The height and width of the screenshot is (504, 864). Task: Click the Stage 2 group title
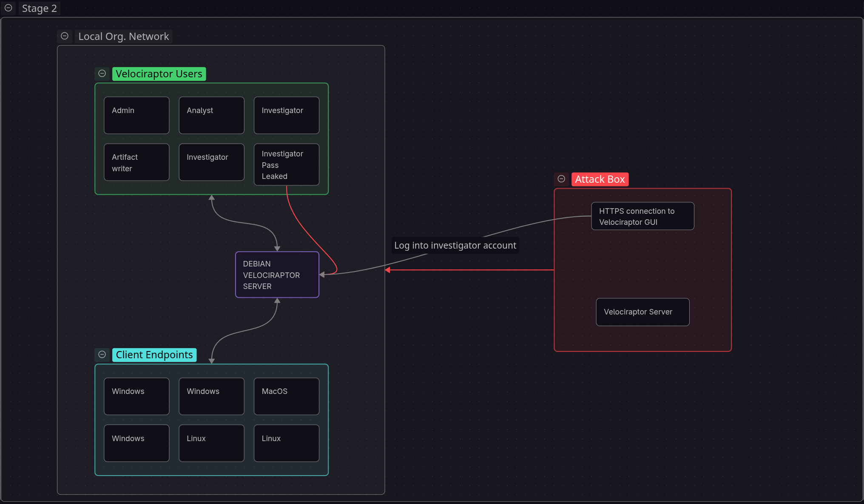click(x=39, y=8)
